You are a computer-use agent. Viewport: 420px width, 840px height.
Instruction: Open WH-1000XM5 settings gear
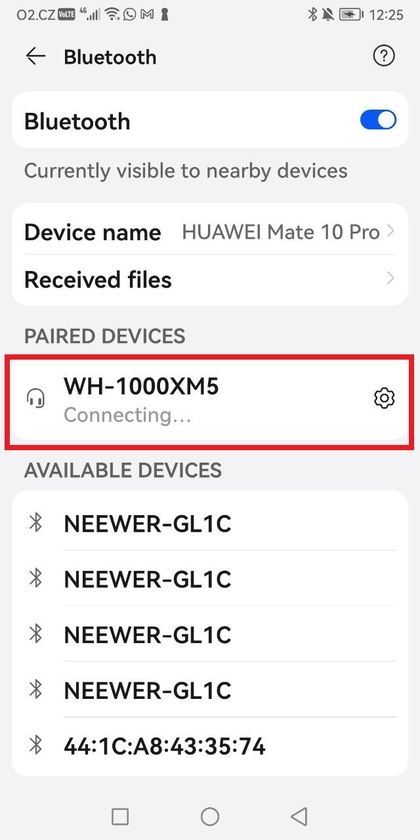click(384, 399)
